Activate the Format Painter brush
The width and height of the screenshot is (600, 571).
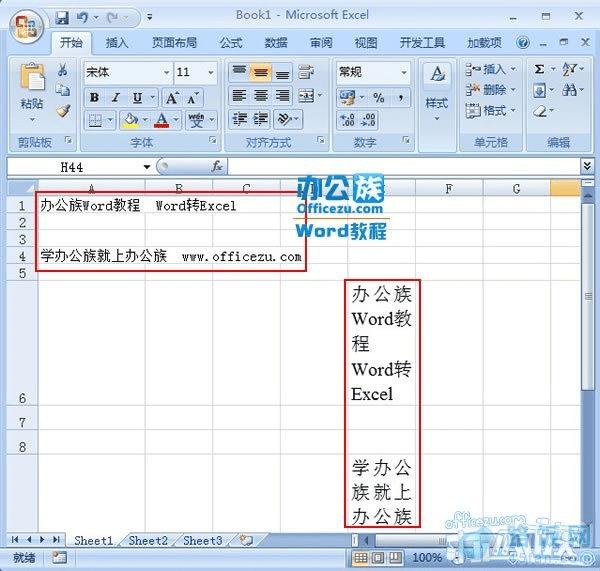pyautogui.click(x=63, y=111)
